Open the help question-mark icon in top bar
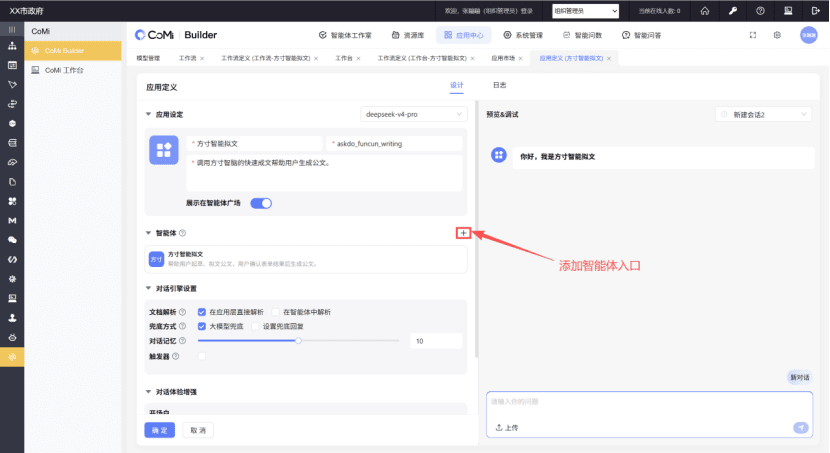 (760, 11)
